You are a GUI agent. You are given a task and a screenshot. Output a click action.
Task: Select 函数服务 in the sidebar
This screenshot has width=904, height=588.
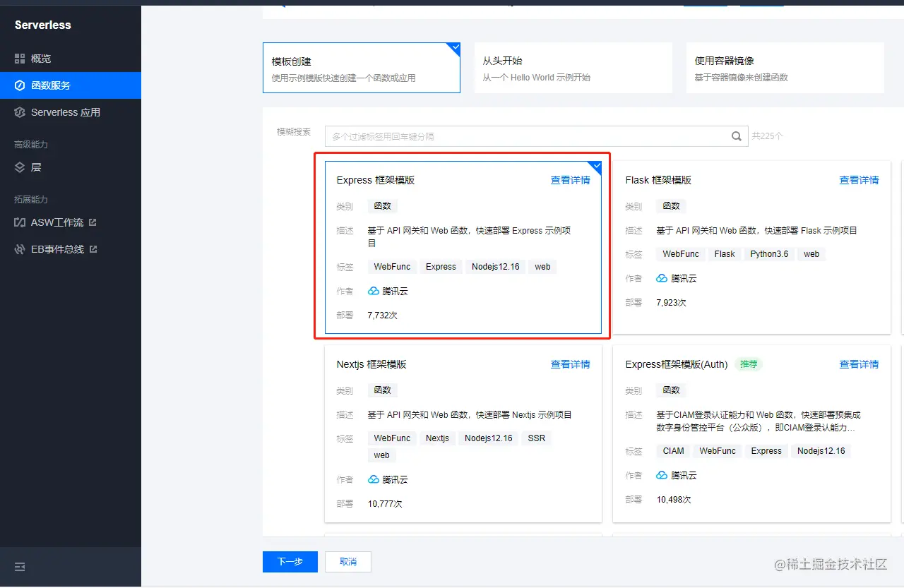(x=71, y=85)
